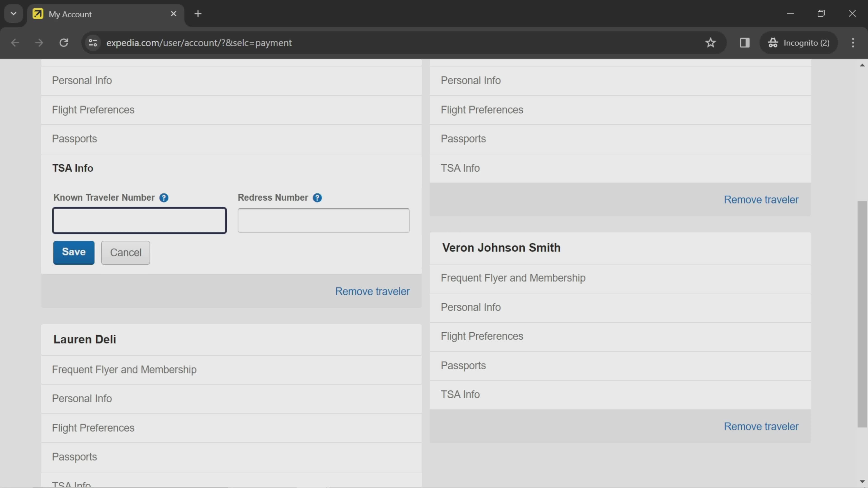Viewport: 868px width, 488px height.
Task: Click the scrollbar up arrow
Action: coord(862,65)
